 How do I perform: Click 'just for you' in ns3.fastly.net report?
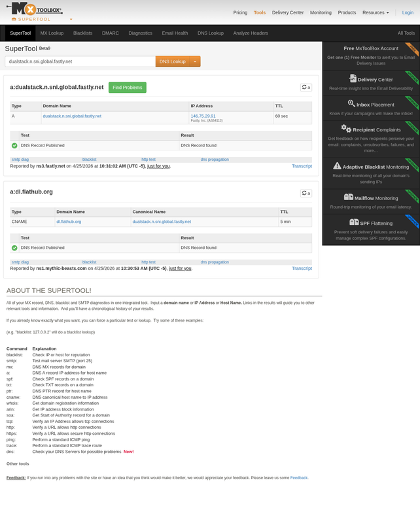[x=158, y=166]
